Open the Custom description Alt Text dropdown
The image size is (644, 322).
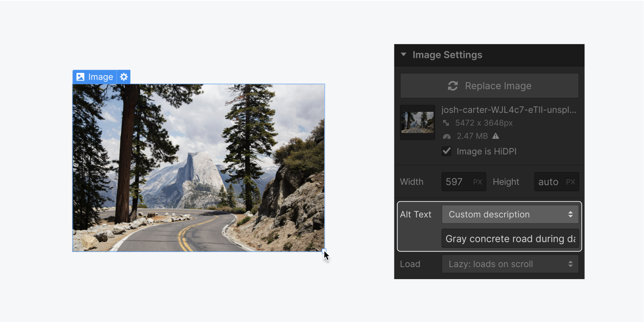[504, 214]
